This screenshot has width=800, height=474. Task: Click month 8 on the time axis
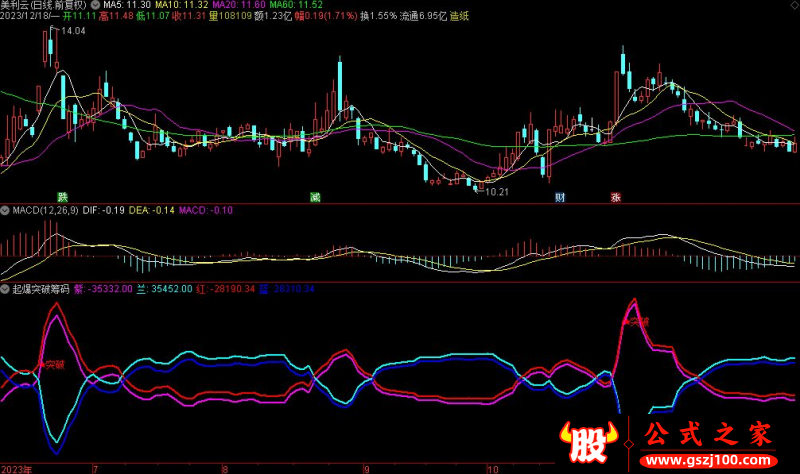[x=225, y=469]
